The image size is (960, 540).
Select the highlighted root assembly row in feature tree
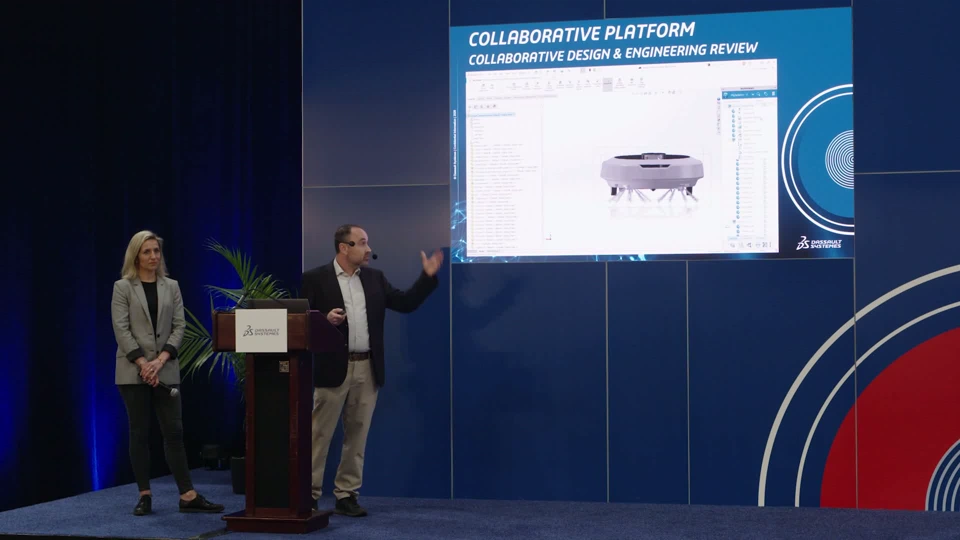pyautogui.click(x=492, y=114)
